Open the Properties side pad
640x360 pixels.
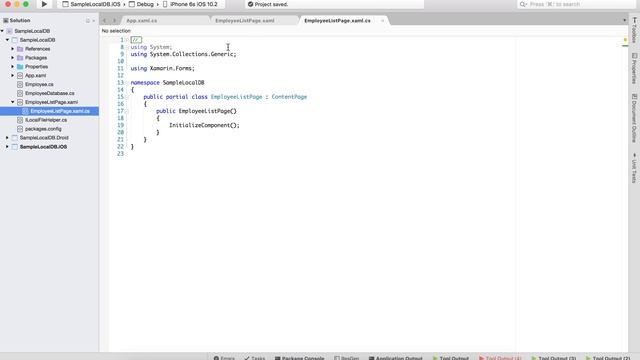634,69
